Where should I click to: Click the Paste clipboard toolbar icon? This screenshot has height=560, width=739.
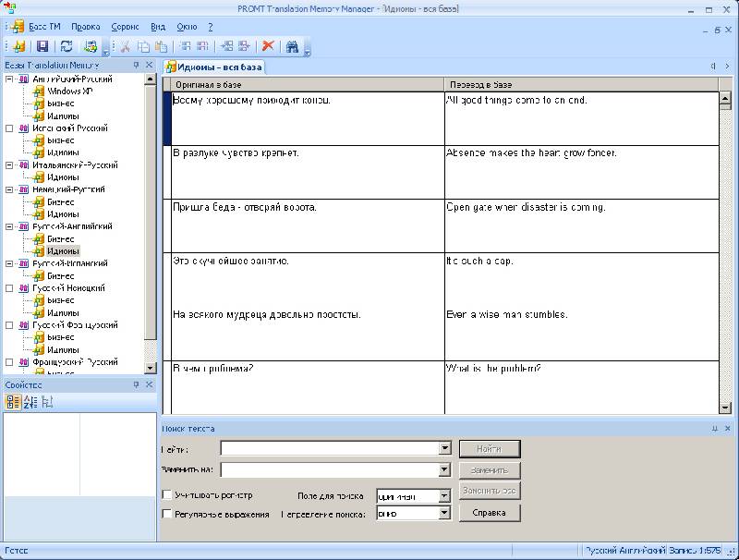pyautogui.click(x=161, y=46)
